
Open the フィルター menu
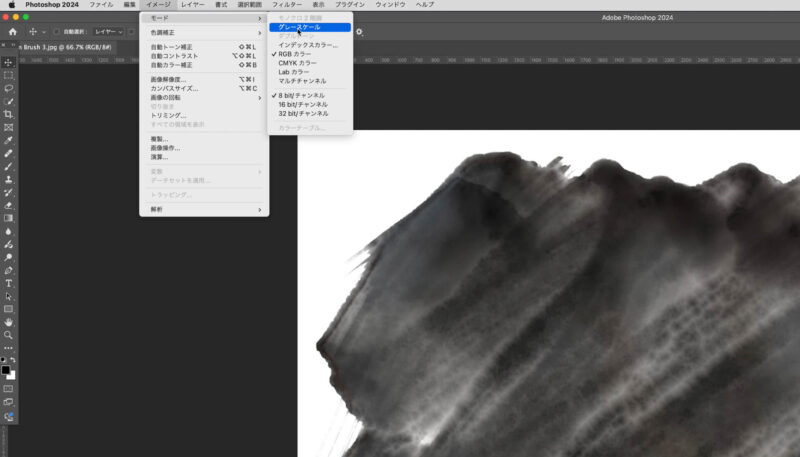(287, 5)
